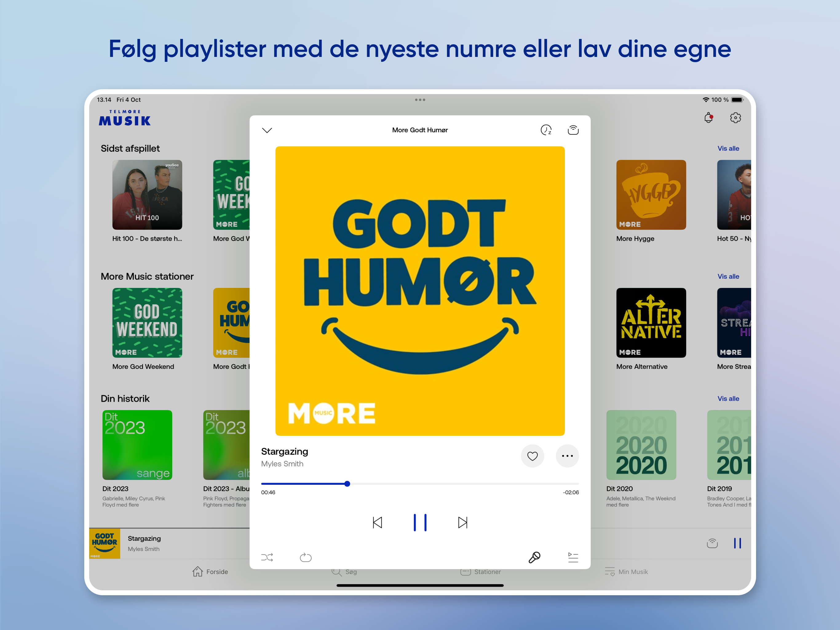
Task: Pause playback in the player panel
Action: tap(420, 522)
